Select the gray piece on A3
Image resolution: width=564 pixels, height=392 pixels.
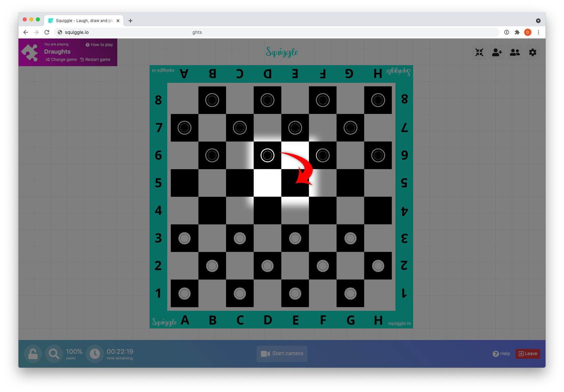pyautogui.click(x=184, y=238)
